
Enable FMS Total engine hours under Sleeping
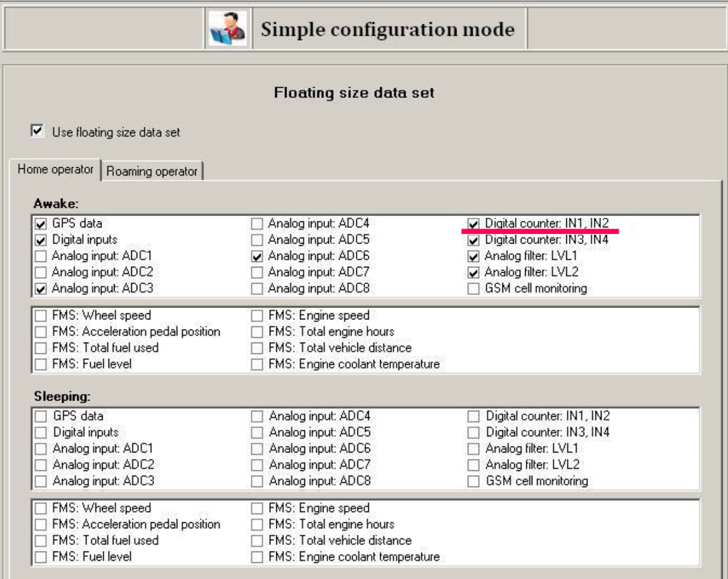pos(257,525)
